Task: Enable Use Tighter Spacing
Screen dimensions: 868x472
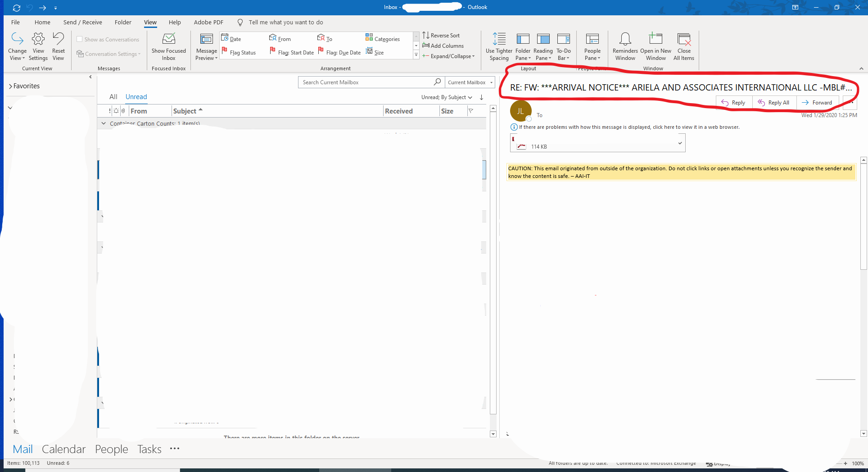Action: [499, 46]
